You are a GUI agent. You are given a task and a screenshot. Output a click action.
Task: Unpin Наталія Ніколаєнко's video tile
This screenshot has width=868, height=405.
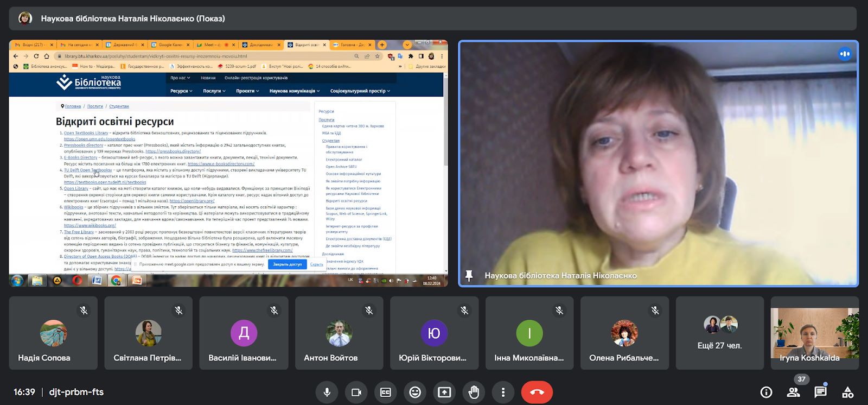[469, 276]
